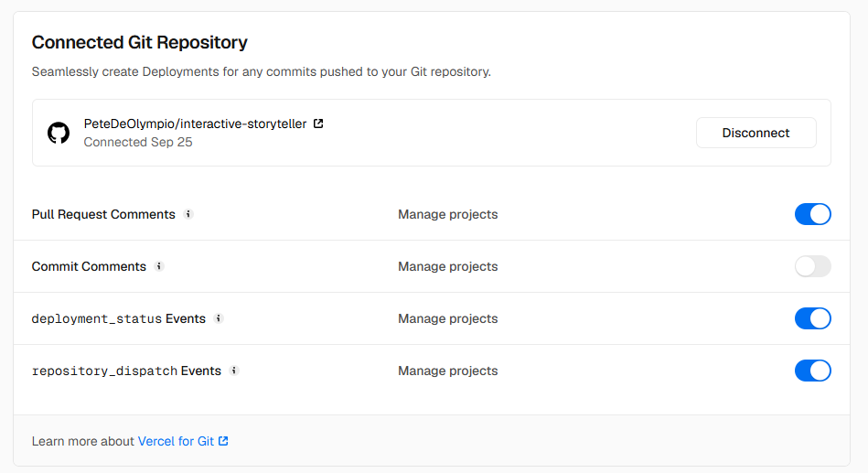Viewport: 868px width, 473px height.
Task: Open the Vercel for Git link
Action: tap(183, 441)
